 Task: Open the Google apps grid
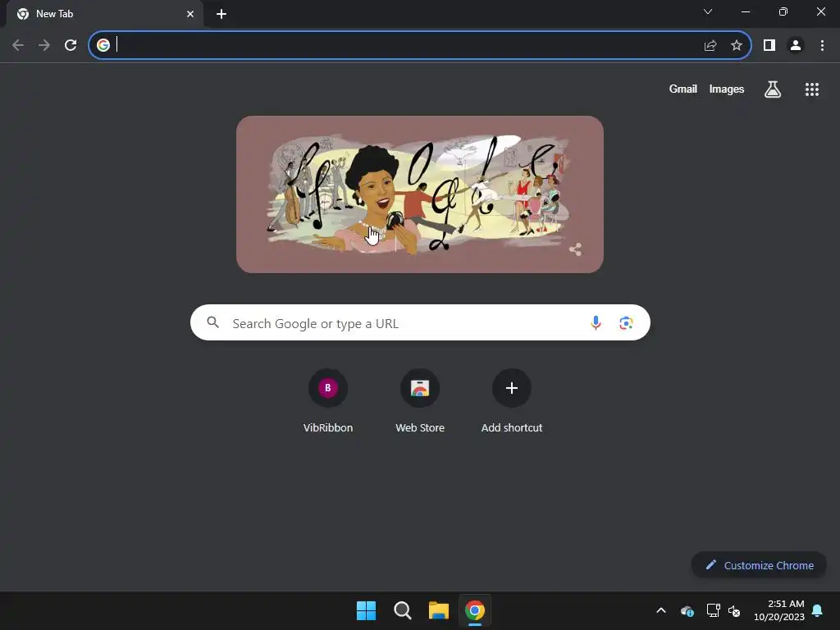(812, 89)
